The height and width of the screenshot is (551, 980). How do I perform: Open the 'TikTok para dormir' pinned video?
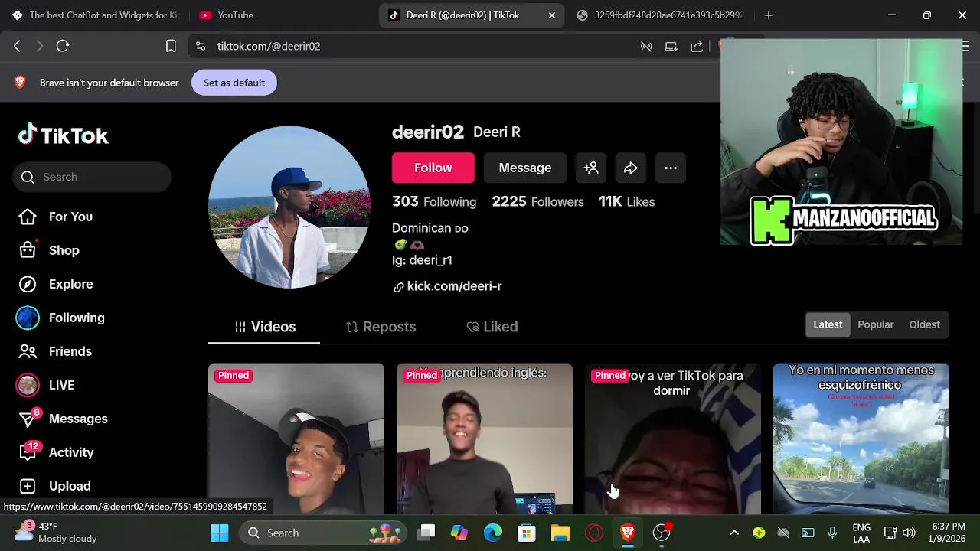tap(673, 439)
